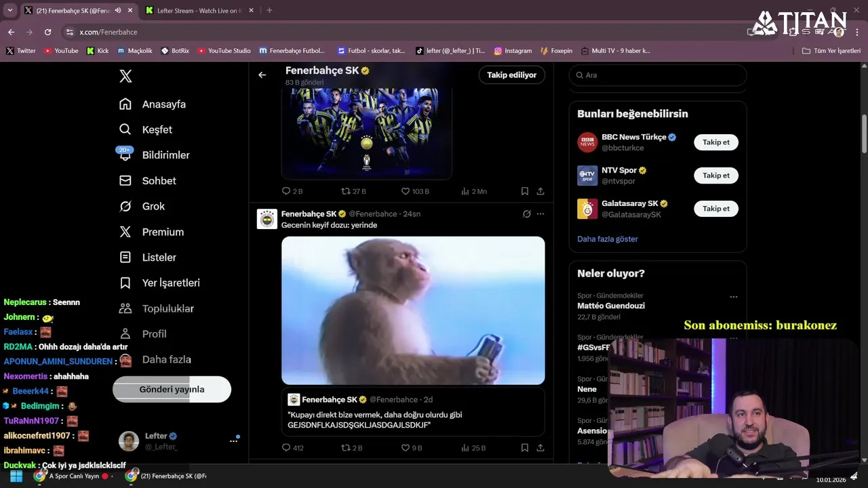868x488 pixels.
Task: Click the Profil person icon
Action: click(125, 333)
